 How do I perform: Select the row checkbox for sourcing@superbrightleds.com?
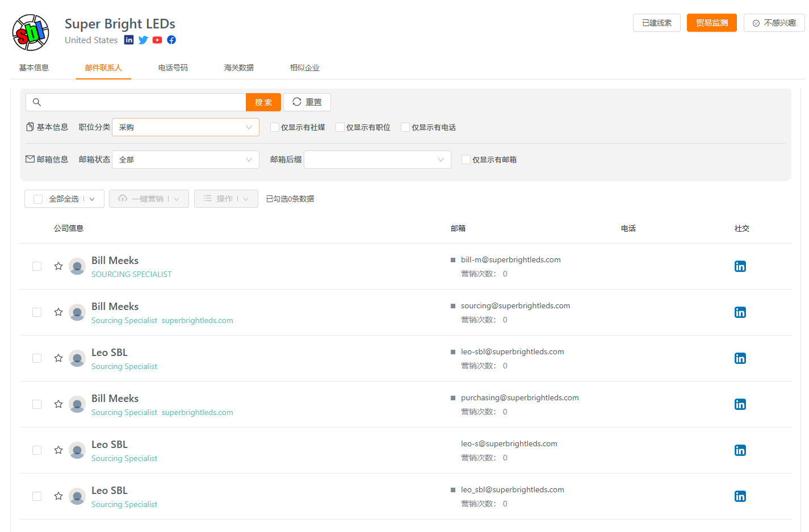pos(37,312)
